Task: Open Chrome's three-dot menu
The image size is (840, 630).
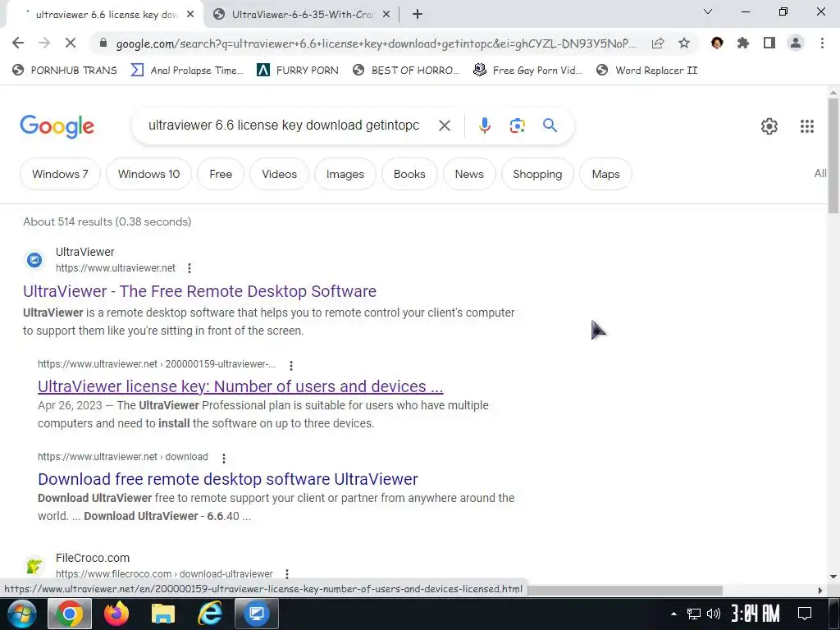Action: coord(822,43)
